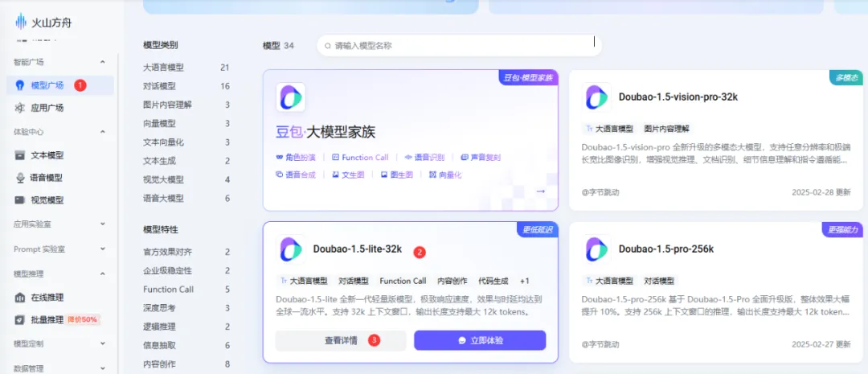
Task: Click the Doubao-1.5-lite-32k model logo
Action: pyautogui.click(x=291, y=249)
